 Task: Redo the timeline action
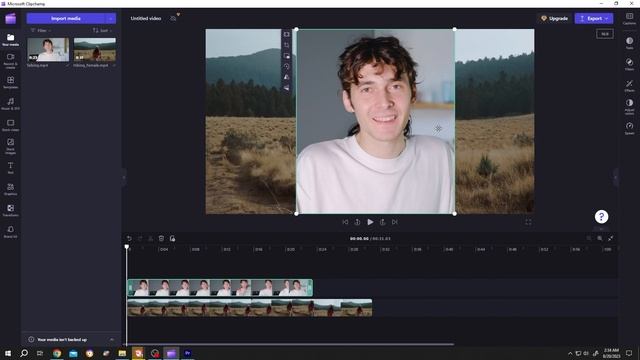point(140,238)
